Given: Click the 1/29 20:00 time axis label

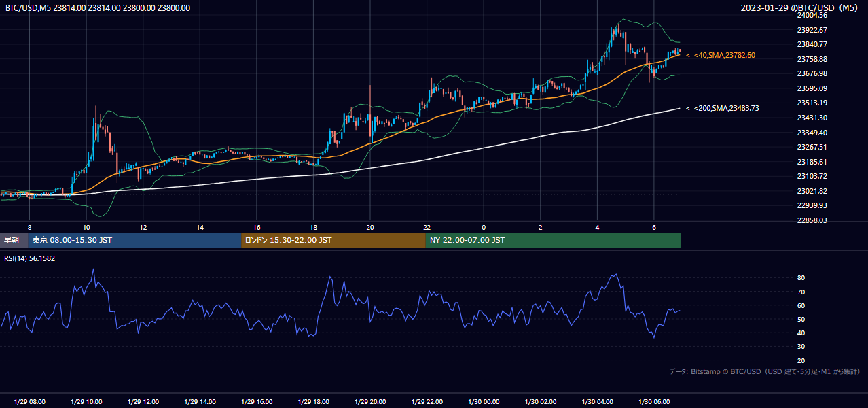Looking at the screenshot, I should (370, 402).
